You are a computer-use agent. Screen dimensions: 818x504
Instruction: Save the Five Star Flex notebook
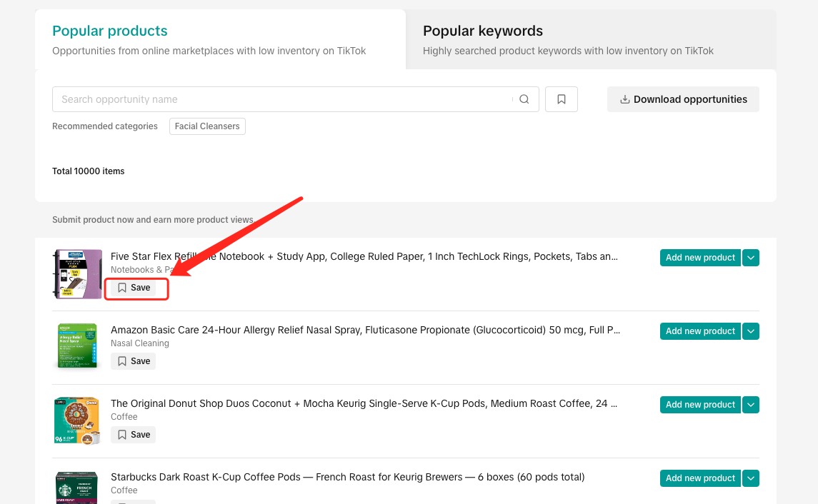(x=134, y=288)
